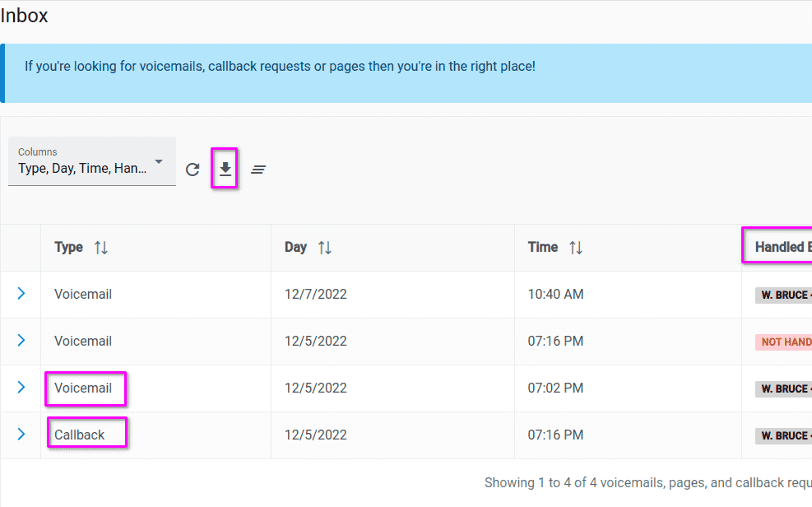Expand the Callback row details
The image size is (812, 507).
pos(20,435)
